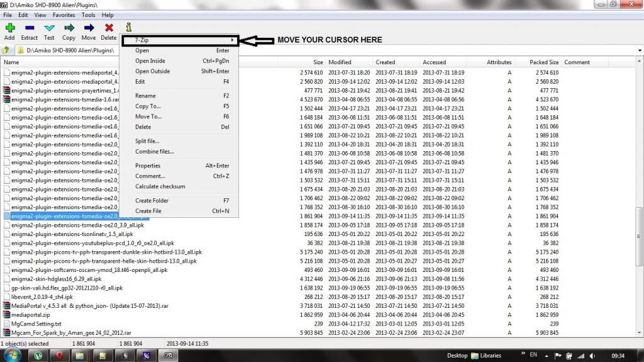Click the volume icon in system tray
Viewport: 644px width, 362px height.
(x=592, y=356)
